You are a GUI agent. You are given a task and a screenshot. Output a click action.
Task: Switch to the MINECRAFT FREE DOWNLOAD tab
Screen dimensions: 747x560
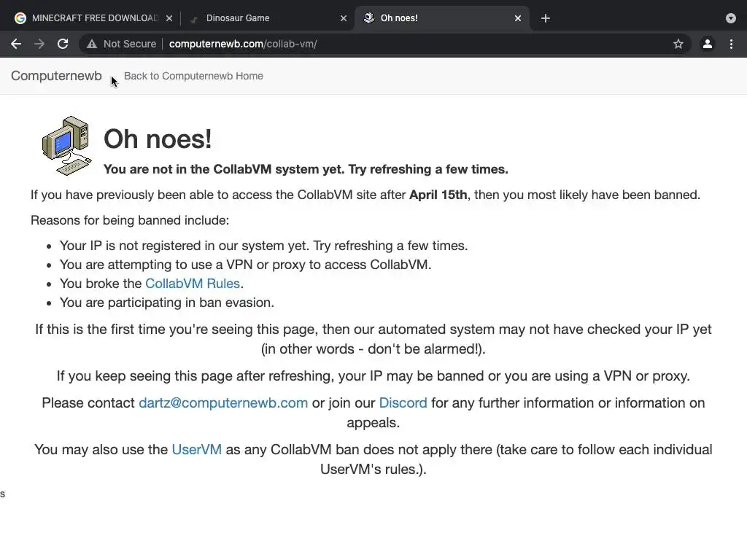tap(93, 18)
